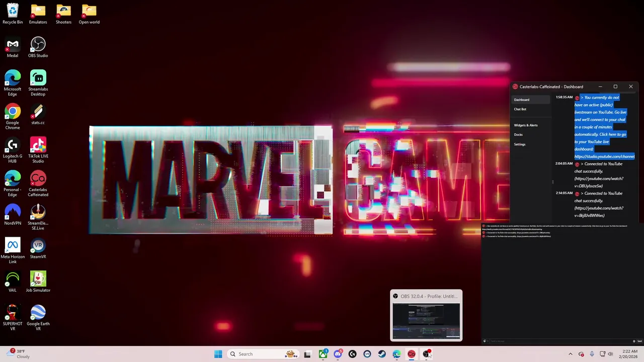Click the Casterlabs chat panel divider handle
The width and height of the screenshot is (644, 362).
click(x=552, y=182)
